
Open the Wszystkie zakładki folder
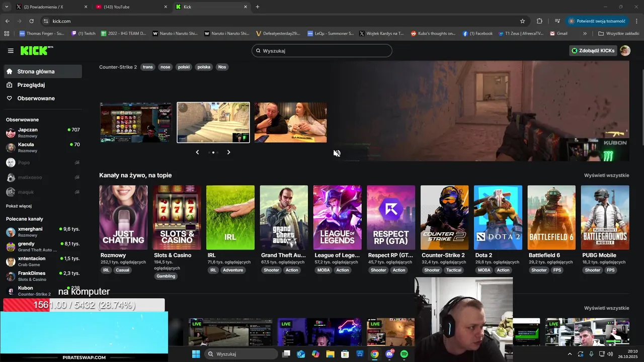[619, 34]
